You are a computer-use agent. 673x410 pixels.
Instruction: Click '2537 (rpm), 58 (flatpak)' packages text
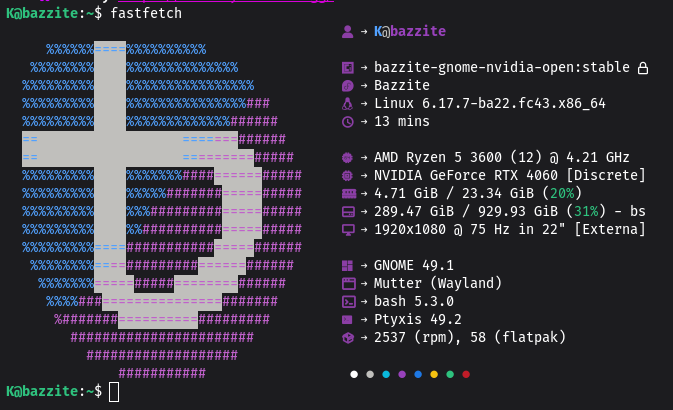coord(470,338)
